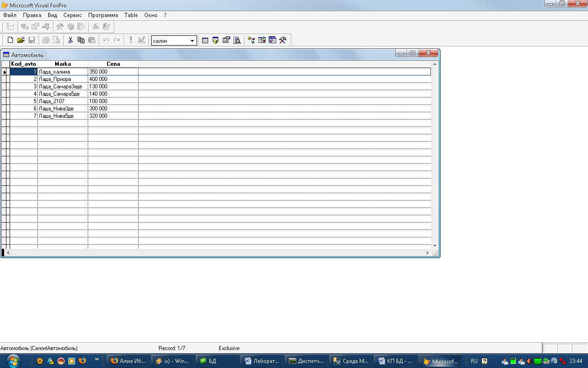
Task: Click the Cena column header
Action: [113, 64]
